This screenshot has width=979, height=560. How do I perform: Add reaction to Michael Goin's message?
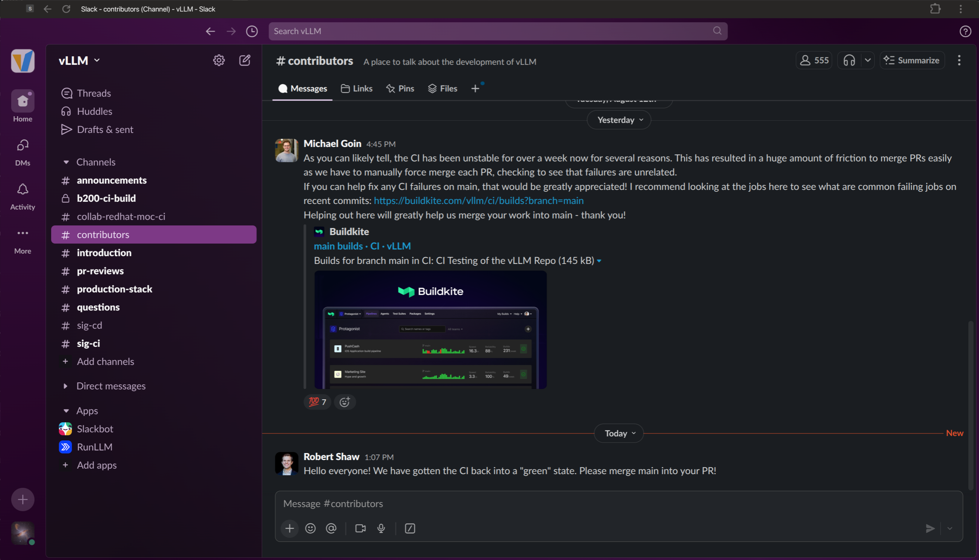(345, 402)
